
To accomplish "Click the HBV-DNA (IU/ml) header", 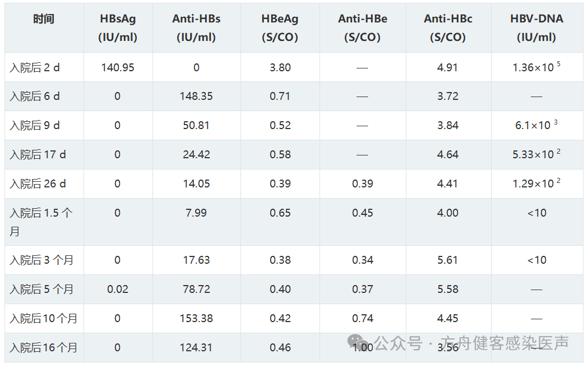I will (536, 27).
